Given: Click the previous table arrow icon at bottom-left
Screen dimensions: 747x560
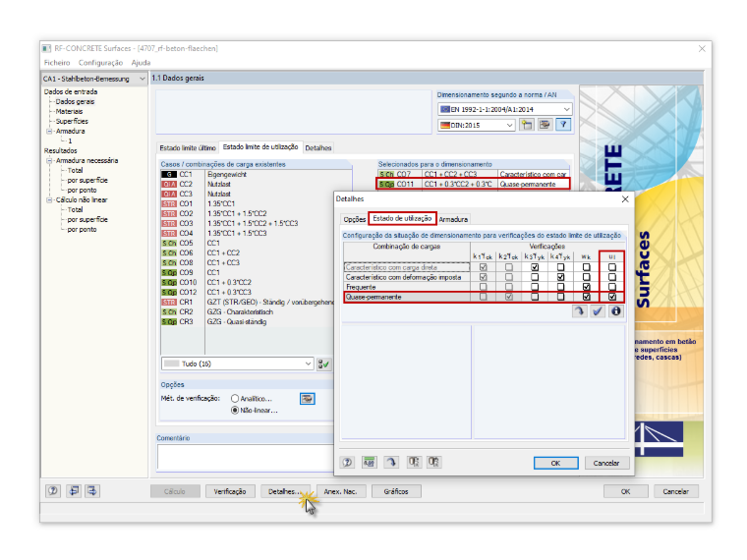Looking at the screenshot, I should pos(74,491).
